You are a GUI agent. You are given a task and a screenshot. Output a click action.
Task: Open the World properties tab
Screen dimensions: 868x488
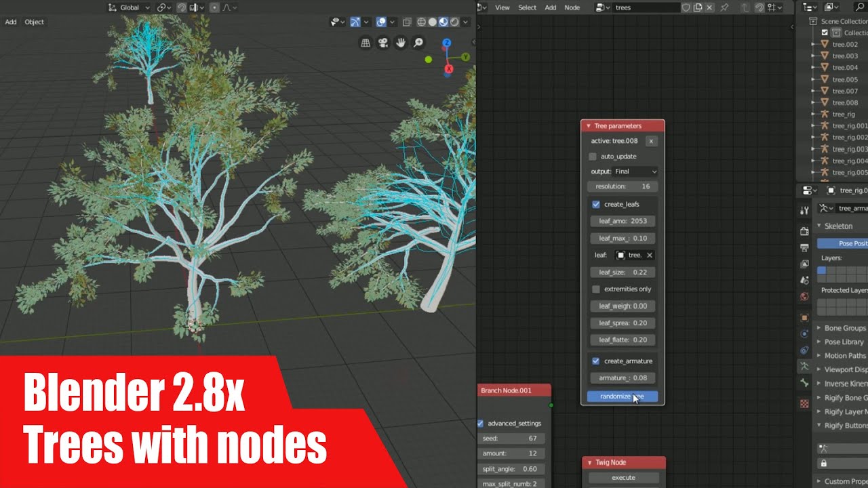[x=804, y=296]
